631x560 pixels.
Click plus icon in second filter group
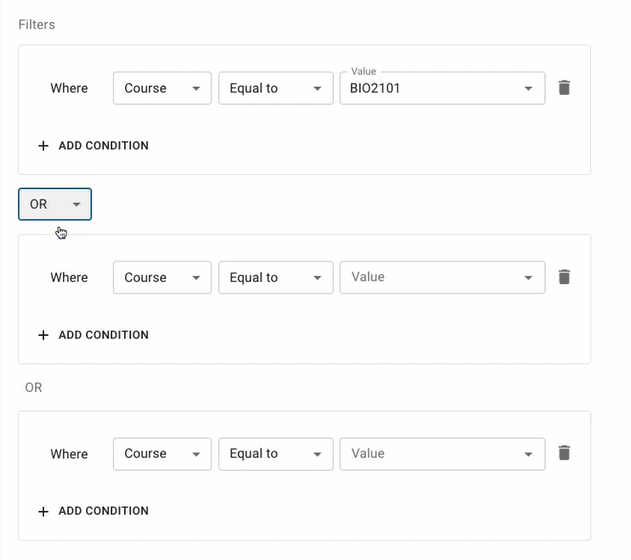click(x=43, y=335)
